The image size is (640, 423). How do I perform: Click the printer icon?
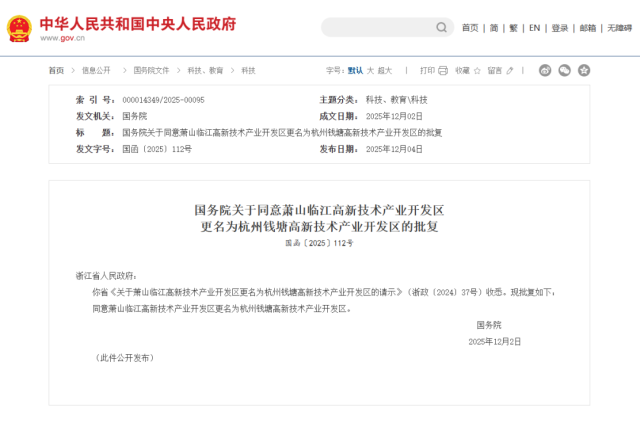(x=445, y=71)
